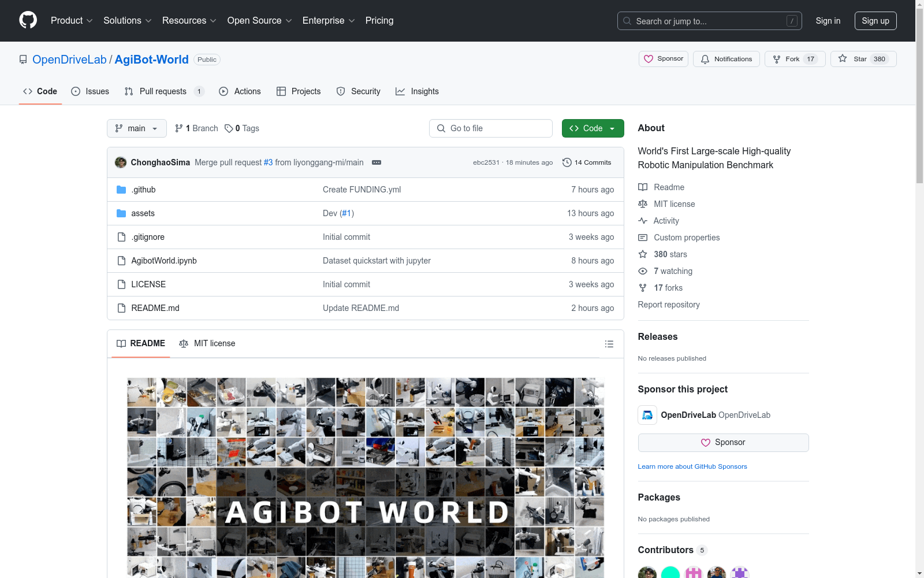Screen dimensions: 924x578
Task: Open the 14 Commits history link
Action: click(587, 162)
